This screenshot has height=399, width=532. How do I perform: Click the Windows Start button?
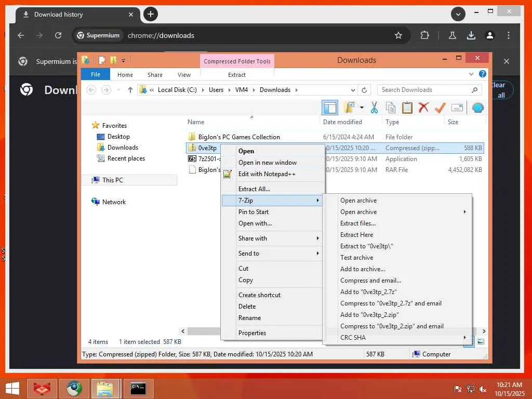[12, 389]
